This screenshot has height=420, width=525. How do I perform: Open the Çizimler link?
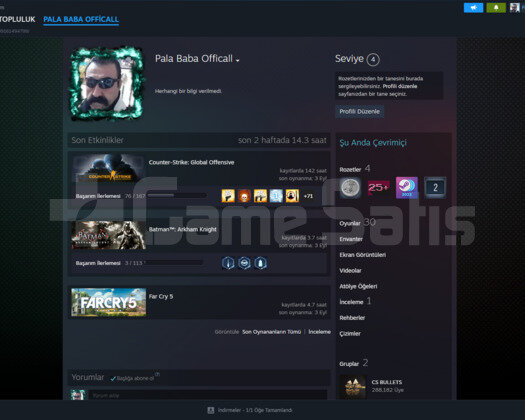coord(350,334)
